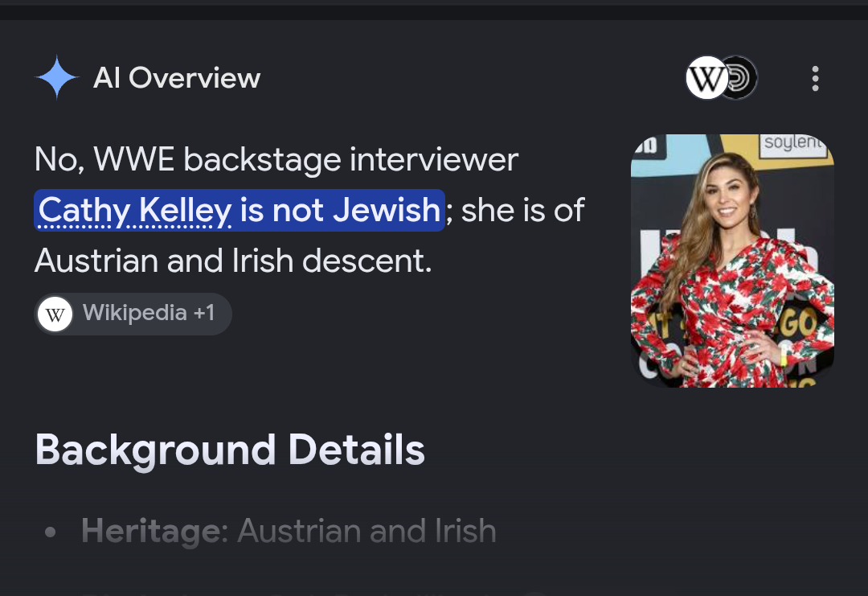Open the three-dot more options menu
Image resolution: width=868 pixels, height=596 pixels.
pyautogui.click(x=815, y=79)
